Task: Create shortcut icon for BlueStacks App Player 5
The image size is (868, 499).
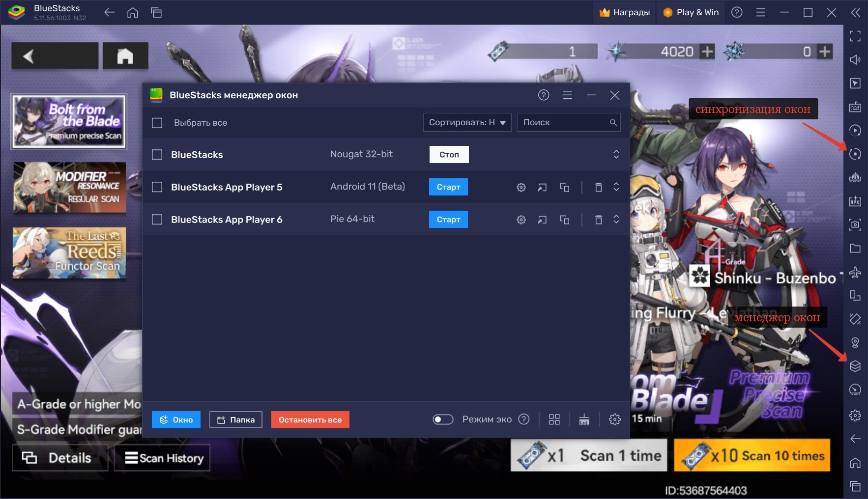Action: pyautogui.click(x=542, y=187)
